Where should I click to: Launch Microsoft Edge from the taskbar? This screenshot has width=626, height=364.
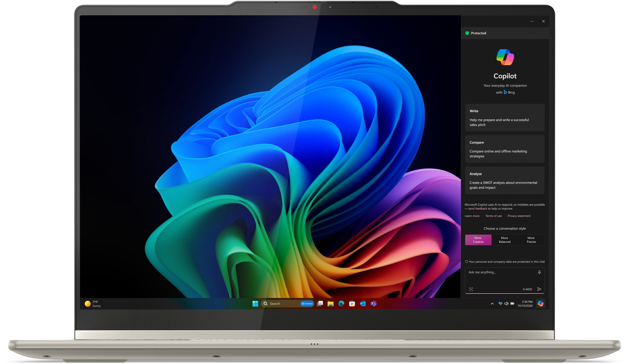[341, 303]
